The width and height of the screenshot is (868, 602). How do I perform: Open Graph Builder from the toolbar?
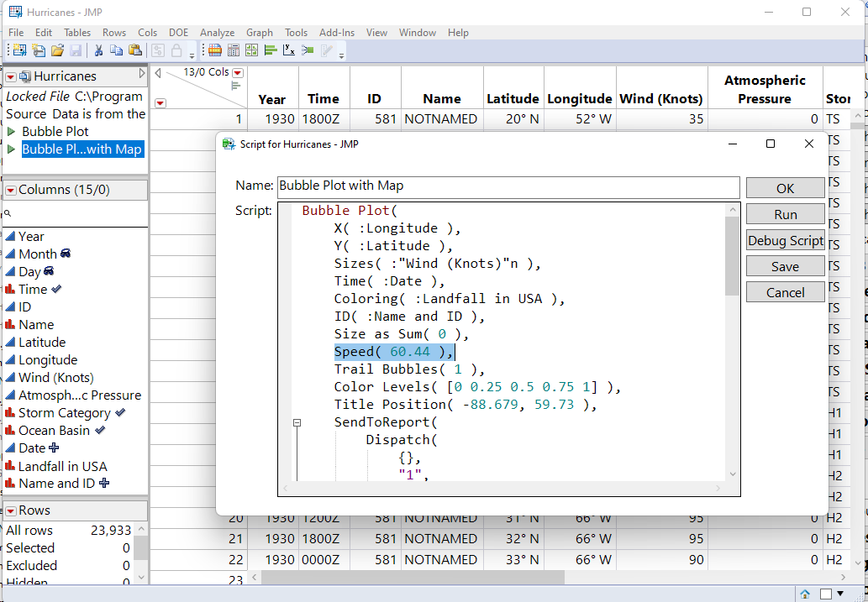tap(252, 50)
